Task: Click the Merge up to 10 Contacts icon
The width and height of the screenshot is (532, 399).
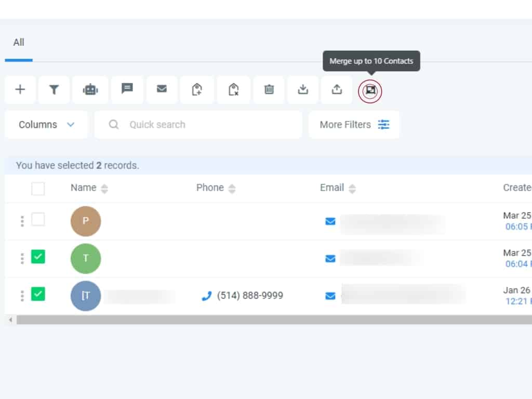Action: click(x=370, y=90)
